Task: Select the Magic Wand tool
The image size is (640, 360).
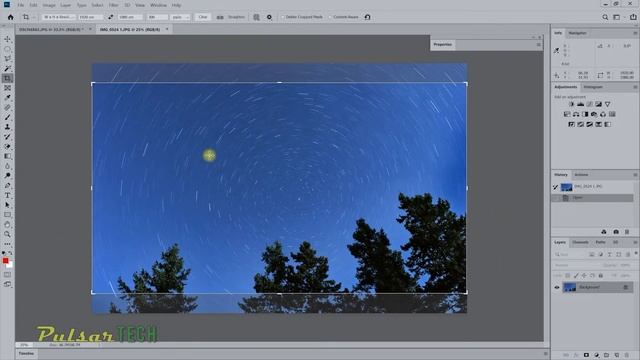Action: (x=7, y=69)
